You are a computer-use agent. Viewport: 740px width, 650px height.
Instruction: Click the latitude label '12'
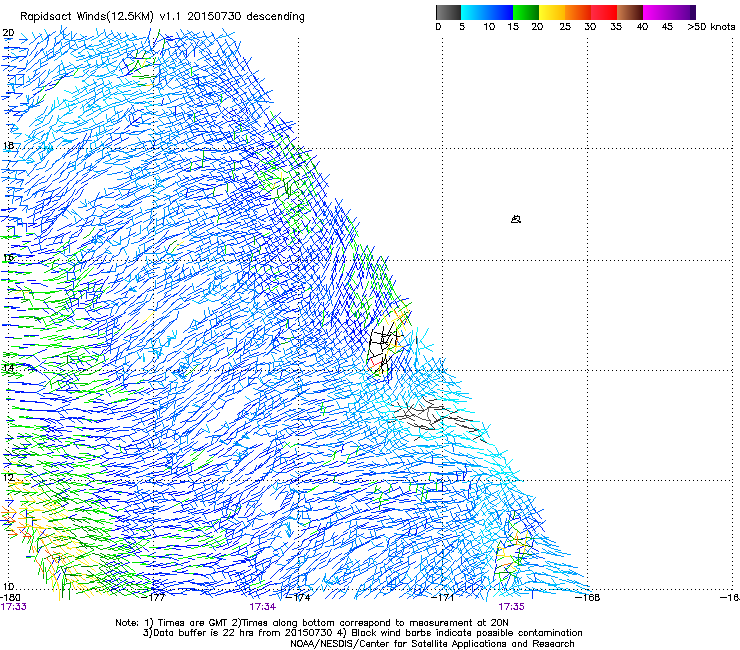click(8, 477)
